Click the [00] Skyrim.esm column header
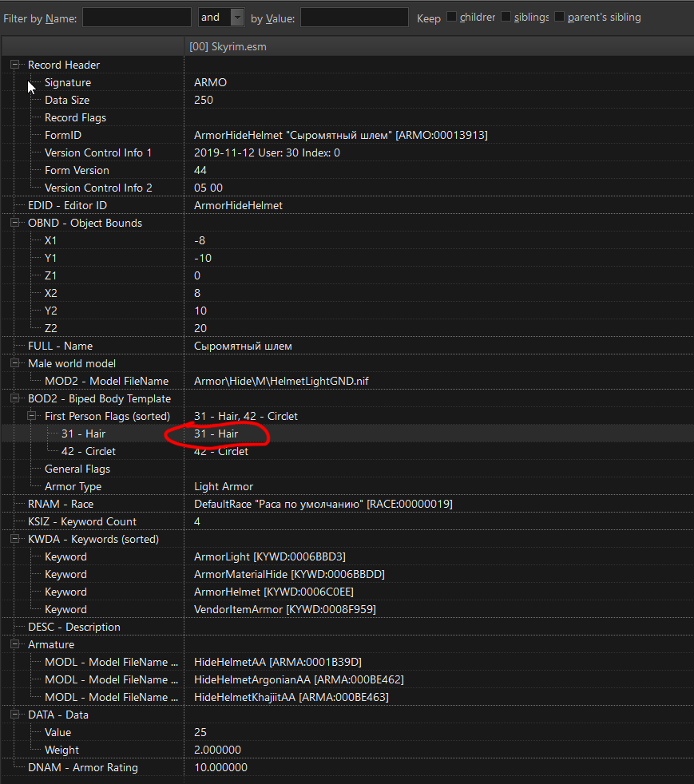 (x=438, y=46)
